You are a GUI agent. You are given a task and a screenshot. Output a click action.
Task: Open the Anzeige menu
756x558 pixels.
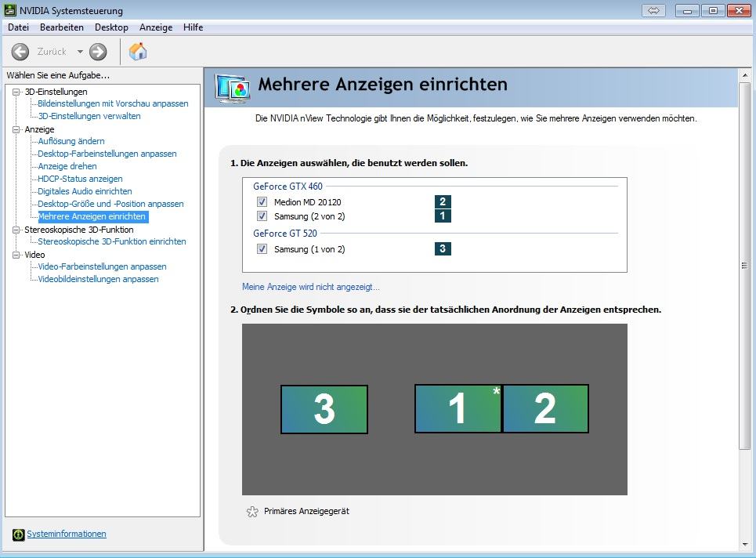[156, 27]
